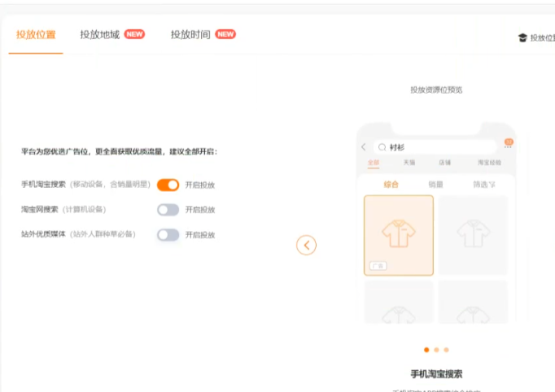Viewport: 555px width, 392px height.
Task: Open the 筛选 filter in the phone preview
Action: (x=484, y=185)
